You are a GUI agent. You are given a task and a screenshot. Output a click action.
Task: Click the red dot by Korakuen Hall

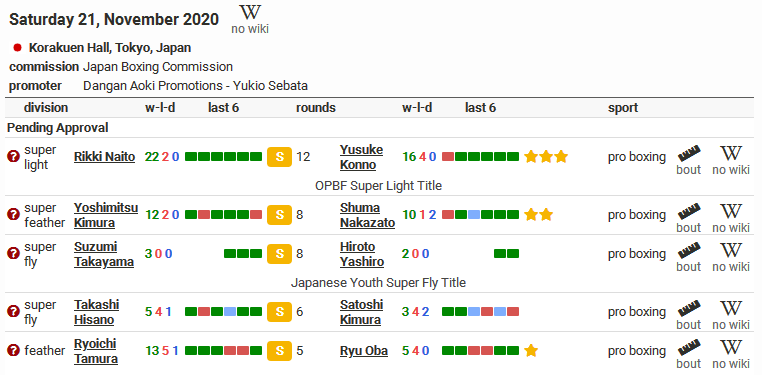click(x=17, y=48)
